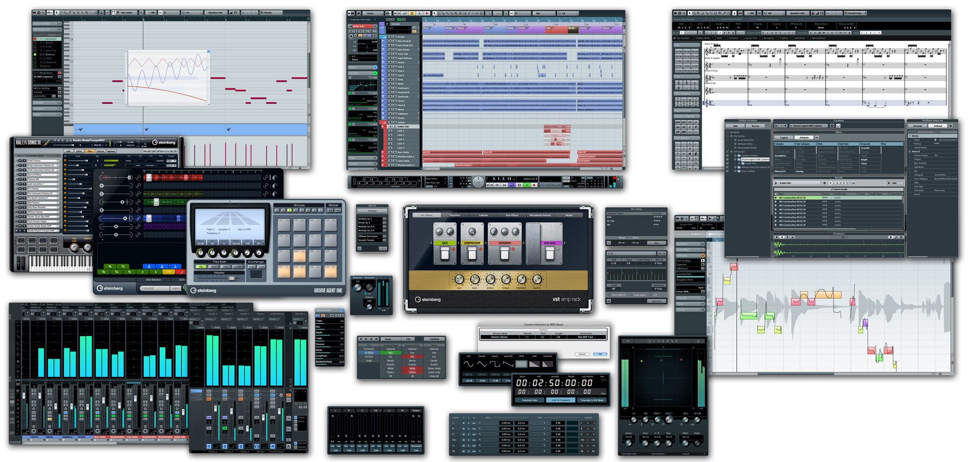Click Import button under Exchange in Groove Agent
980x462 pixels.
[x=251, y=267]
